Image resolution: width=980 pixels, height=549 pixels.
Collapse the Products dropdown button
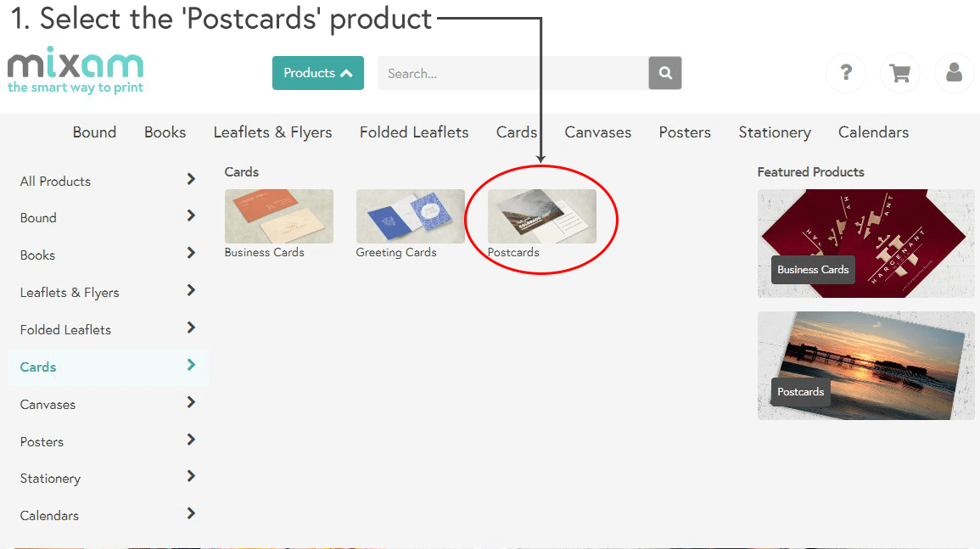[x=317, y=73]
